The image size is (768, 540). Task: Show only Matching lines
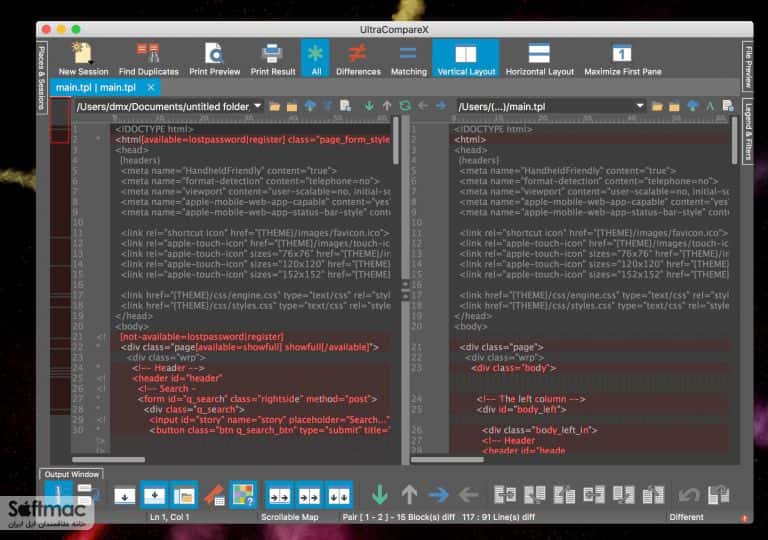[408, 59]
